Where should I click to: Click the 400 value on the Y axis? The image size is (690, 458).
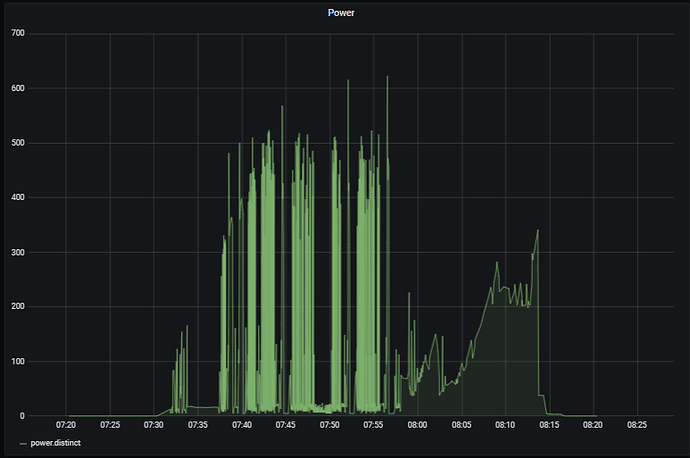[18, 198]
